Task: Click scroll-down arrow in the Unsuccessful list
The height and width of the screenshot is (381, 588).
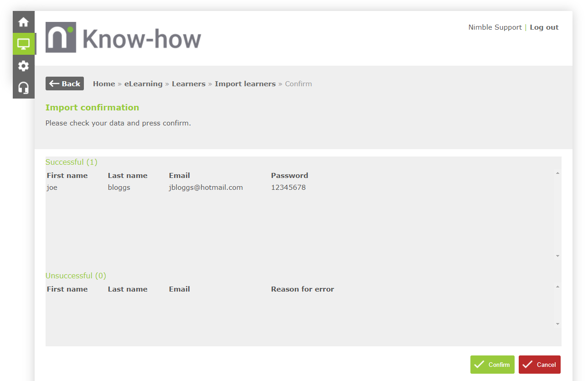Action: [557, 324]
